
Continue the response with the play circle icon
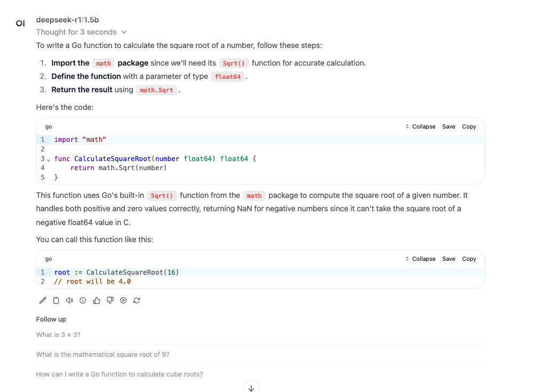pyautogui.click(x=123, y=300)
